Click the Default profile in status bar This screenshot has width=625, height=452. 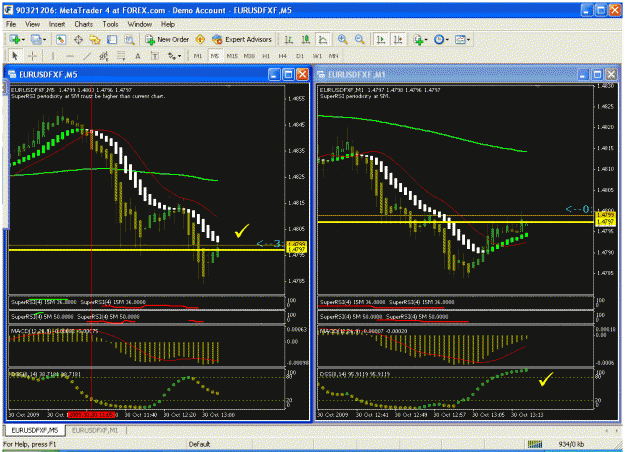coord(199,444)
